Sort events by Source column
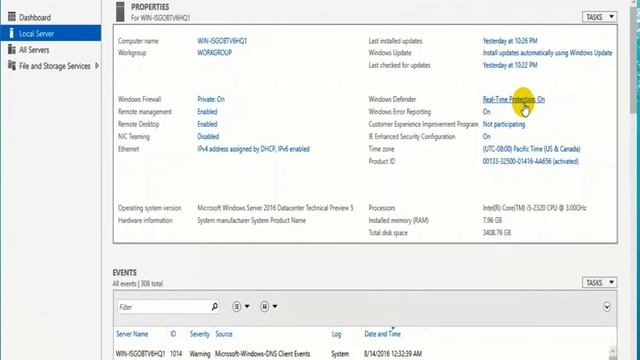The width and height of the screenshot is (640, 360). [224, 334]
